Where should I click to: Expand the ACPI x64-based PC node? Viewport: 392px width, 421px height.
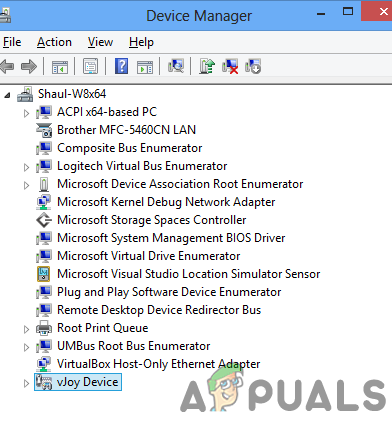(26, 114)
